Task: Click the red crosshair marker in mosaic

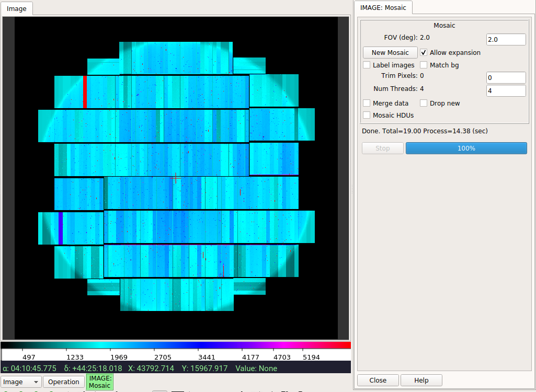Action: 176,178
